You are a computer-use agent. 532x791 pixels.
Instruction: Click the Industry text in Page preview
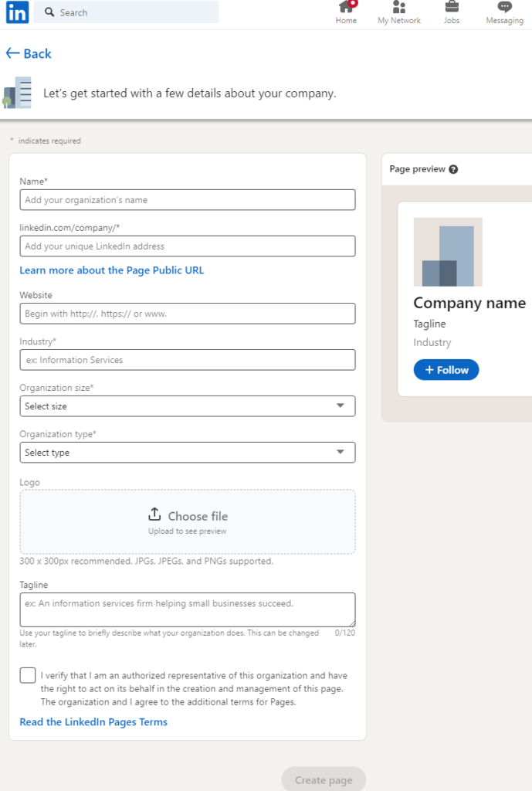click(432, 342)
